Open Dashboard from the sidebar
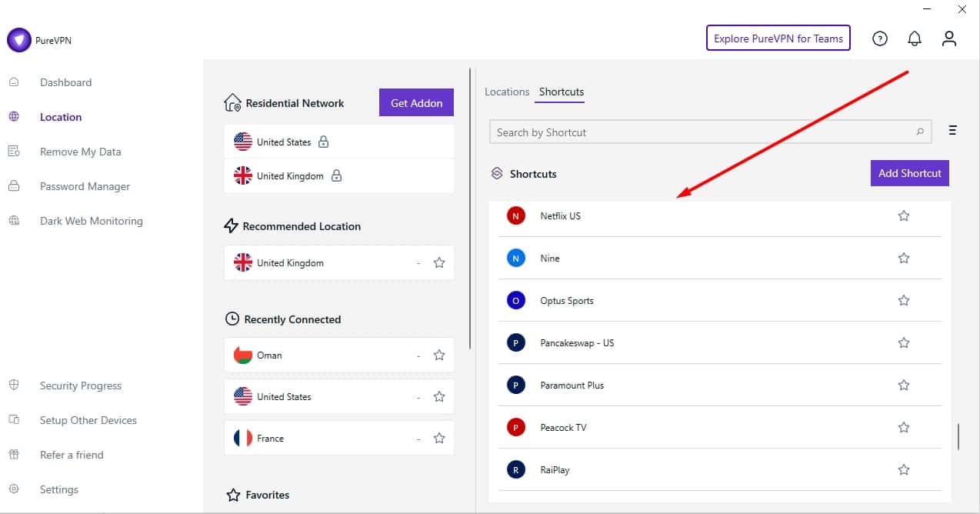 pyautogui.click(x=65, y=82)
